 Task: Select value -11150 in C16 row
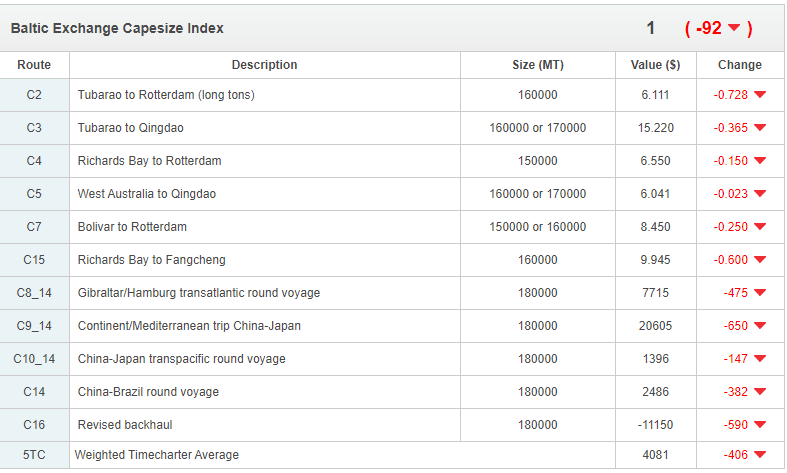pyautogui.click(x=655, y=425)
